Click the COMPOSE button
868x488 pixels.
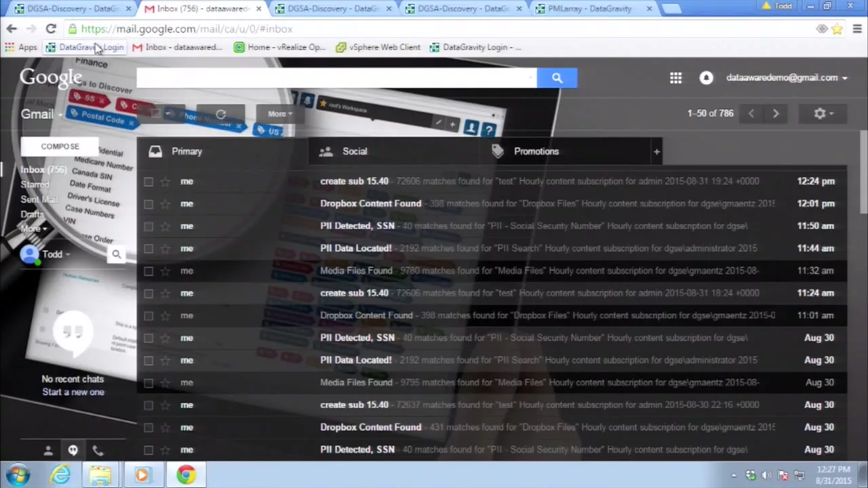60,146
